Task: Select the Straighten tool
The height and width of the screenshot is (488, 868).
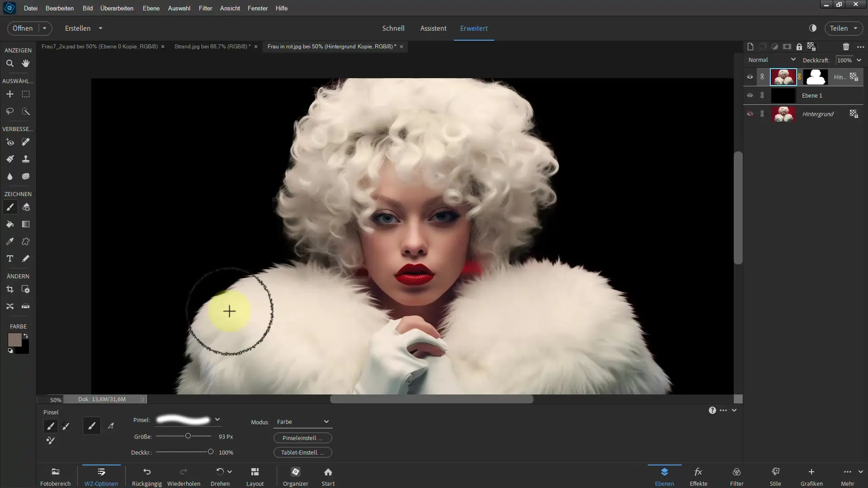Action: click(26, 306)
